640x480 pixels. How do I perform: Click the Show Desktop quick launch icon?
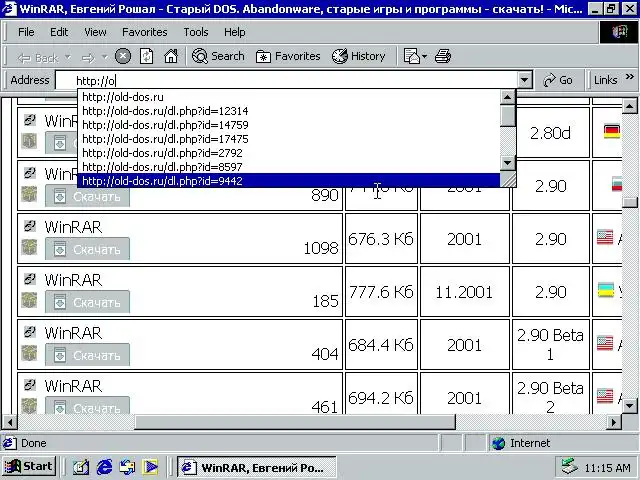point(81,467)
